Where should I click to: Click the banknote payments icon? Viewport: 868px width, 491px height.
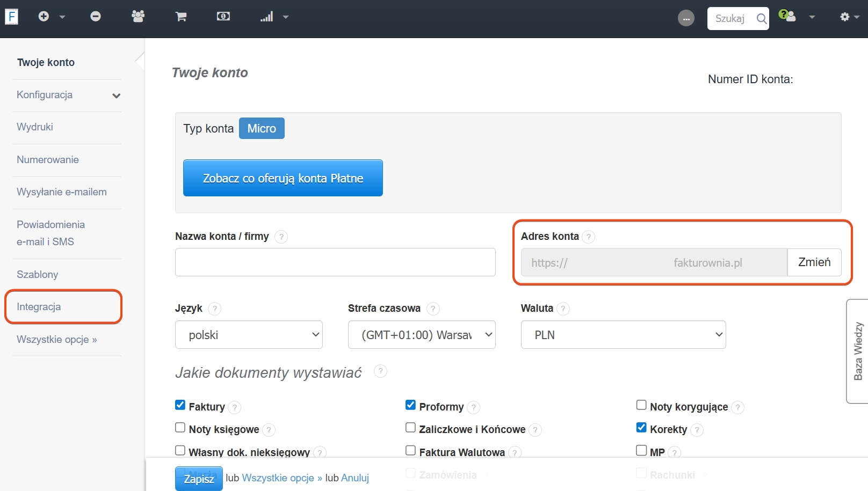[x=223, y=17]
